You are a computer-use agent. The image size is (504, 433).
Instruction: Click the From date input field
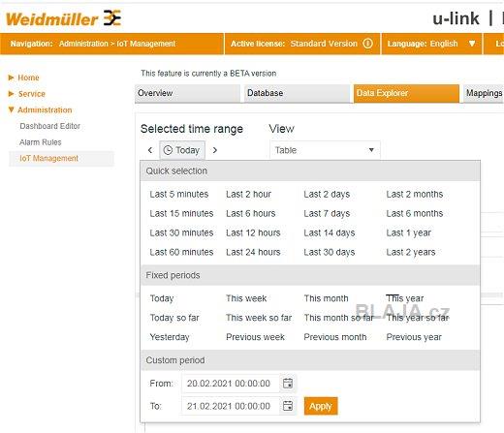point(231,384)
